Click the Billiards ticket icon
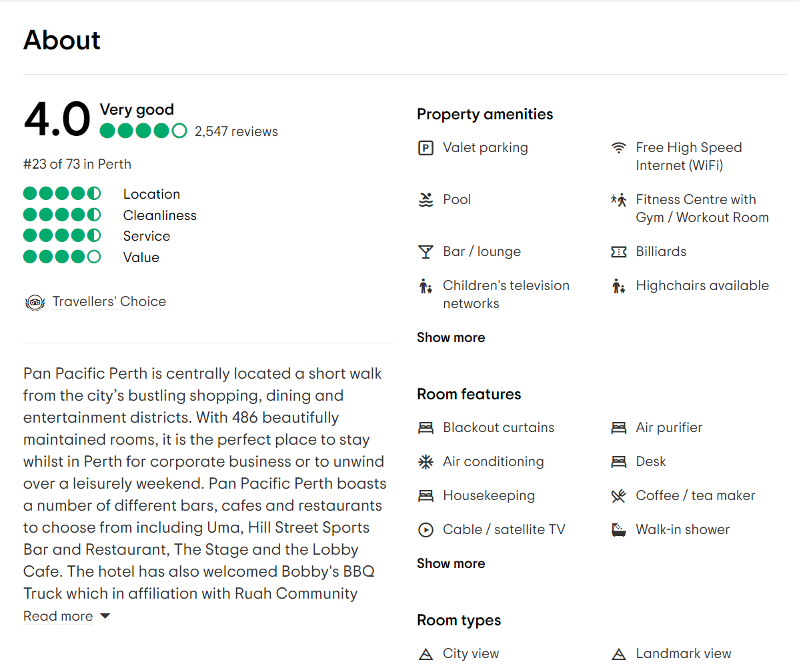Image resolution: width=799 pixels, height=672 pixels. click(x=619, y=252)
